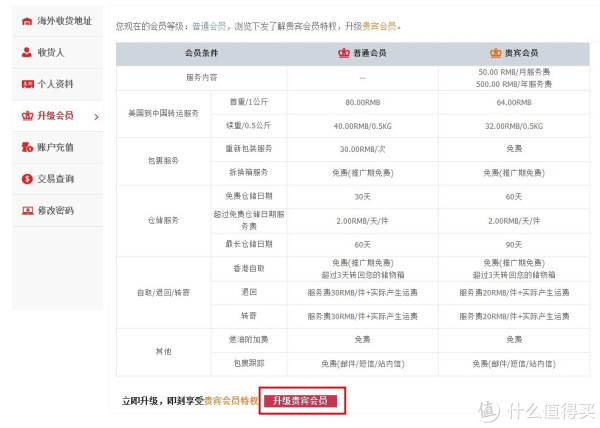Click the 重新包装服务 cell
This screenshot has width=600, height=428.
249,149
